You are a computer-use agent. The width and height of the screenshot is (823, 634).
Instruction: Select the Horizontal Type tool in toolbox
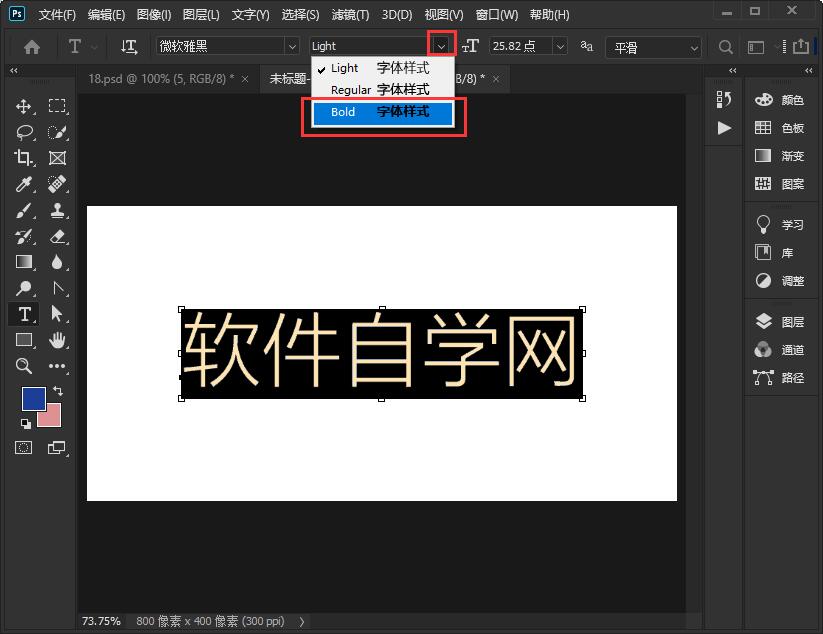click(x=24, y=314)
